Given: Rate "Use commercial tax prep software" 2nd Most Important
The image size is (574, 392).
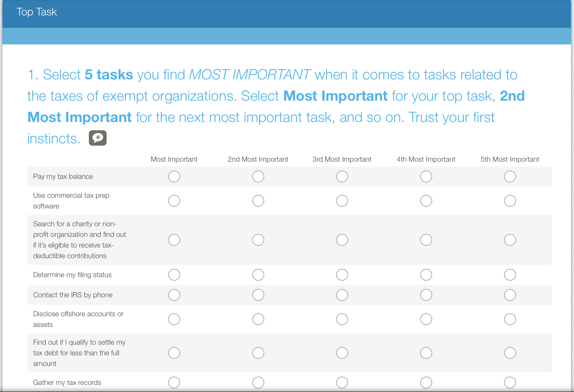Looking at the screenshot, I should click(x=258, y=201).
